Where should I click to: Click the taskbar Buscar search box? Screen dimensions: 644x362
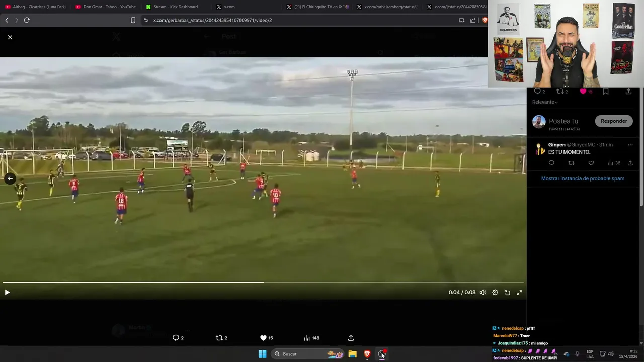pyautogui.click(x=308, y=354)
